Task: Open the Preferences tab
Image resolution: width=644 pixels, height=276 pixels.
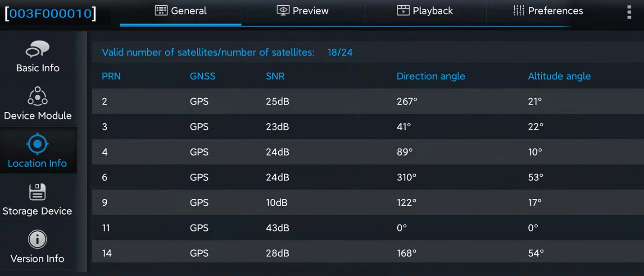Action: tap(548, 11)
